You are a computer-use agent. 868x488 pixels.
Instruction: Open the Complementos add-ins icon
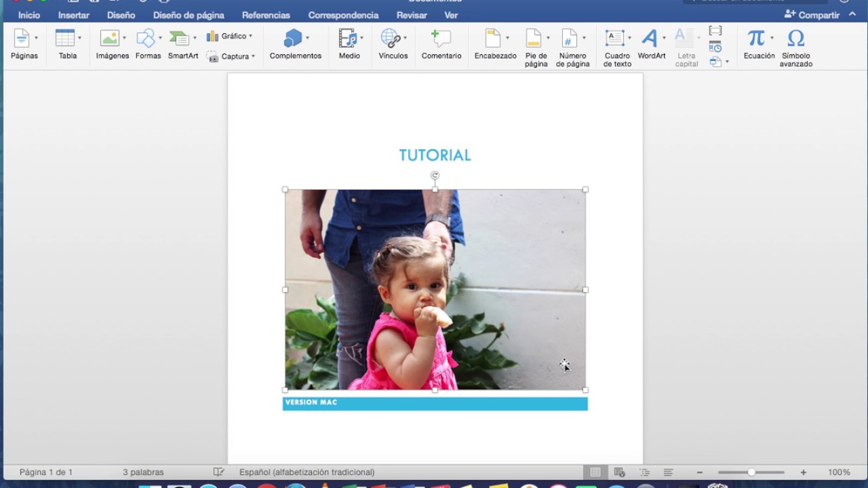pyautogui.click(x=293, y=38)
